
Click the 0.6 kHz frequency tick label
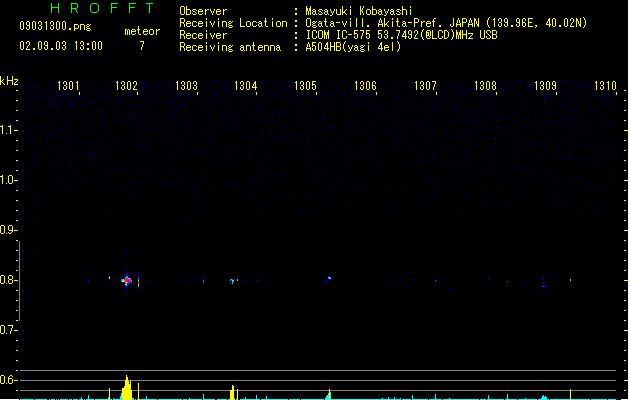coord(8,380)
